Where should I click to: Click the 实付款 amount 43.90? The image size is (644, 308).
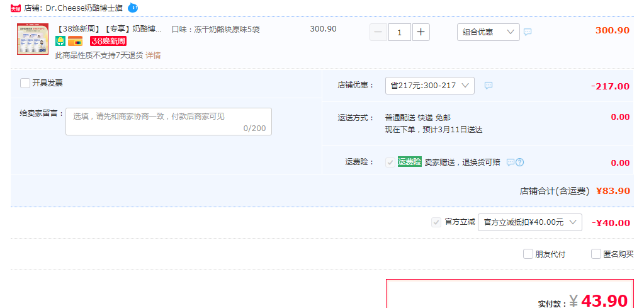(604, 300)
